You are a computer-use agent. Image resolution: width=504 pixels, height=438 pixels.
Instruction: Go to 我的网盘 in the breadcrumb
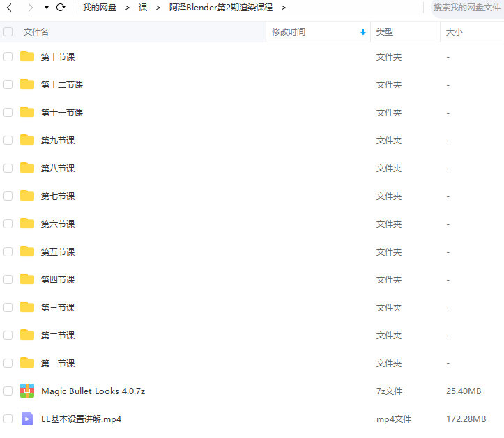100,8
